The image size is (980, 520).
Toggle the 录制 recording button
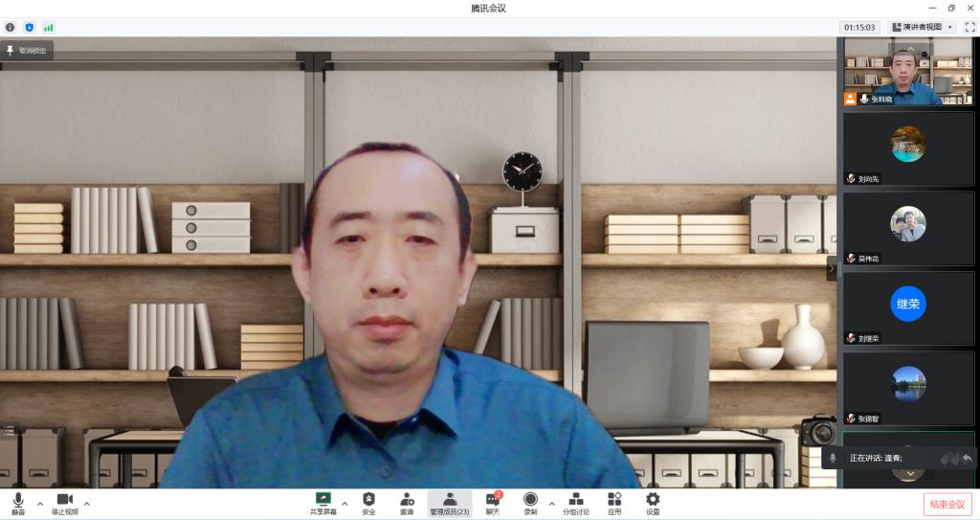point(530,502)
